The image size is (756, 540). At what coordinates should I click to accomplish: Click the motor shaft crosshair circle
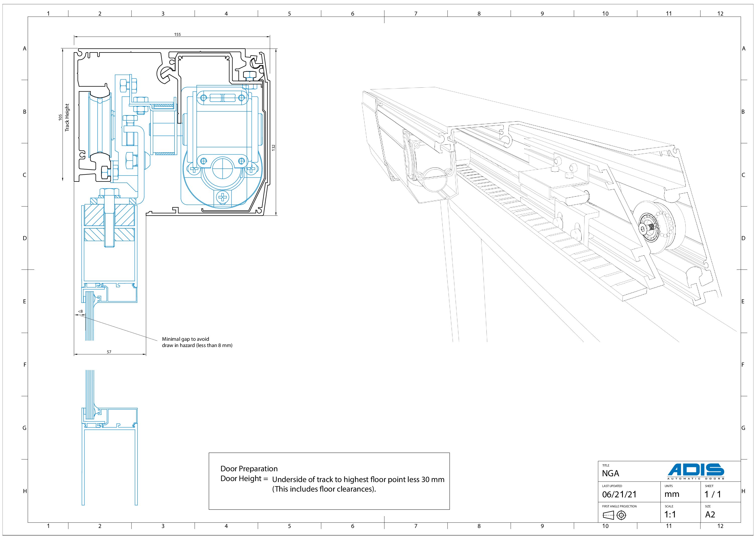[223, 169]
